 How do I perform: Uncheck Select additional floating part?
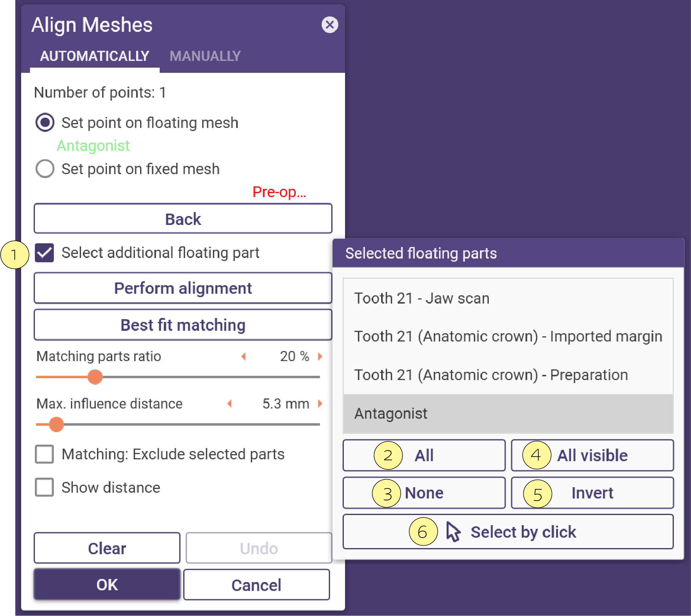(44, 252)
